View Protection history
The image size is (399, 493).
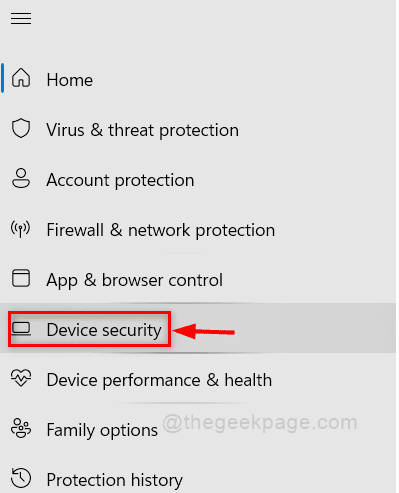115,480
